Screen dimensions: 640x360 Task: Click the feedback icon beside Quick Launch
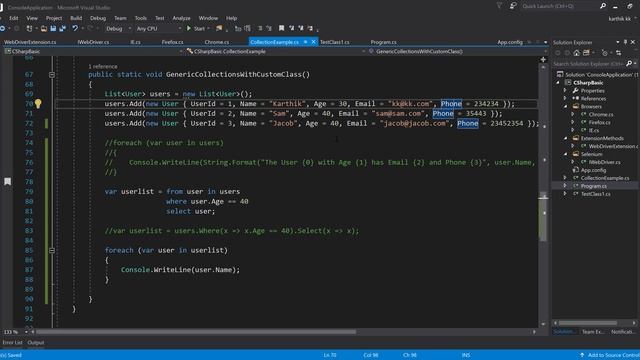[513, 6]
